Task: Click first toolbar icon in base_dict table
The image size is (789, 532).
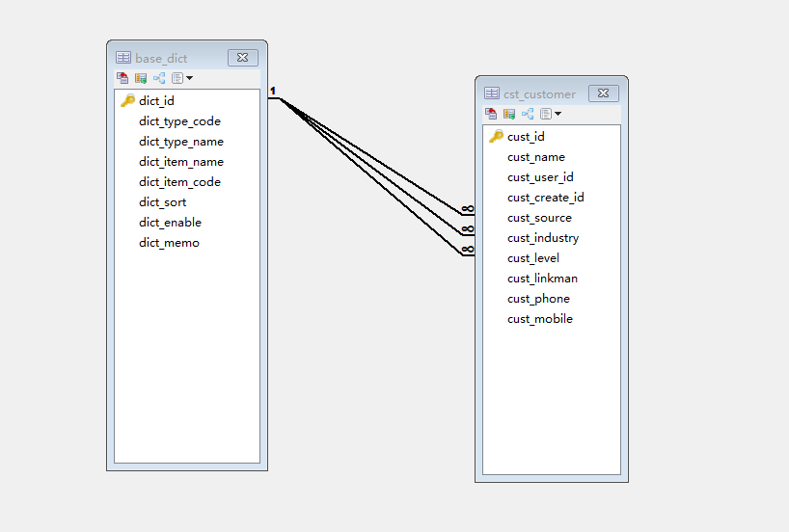Action: (x=122, y=78)
